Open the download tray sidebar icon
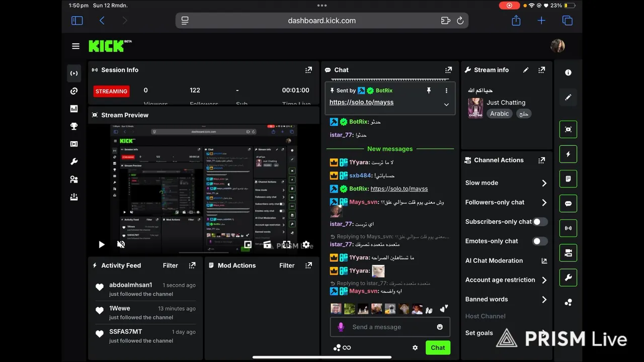The image size is (644, 362). coord(74,197)
